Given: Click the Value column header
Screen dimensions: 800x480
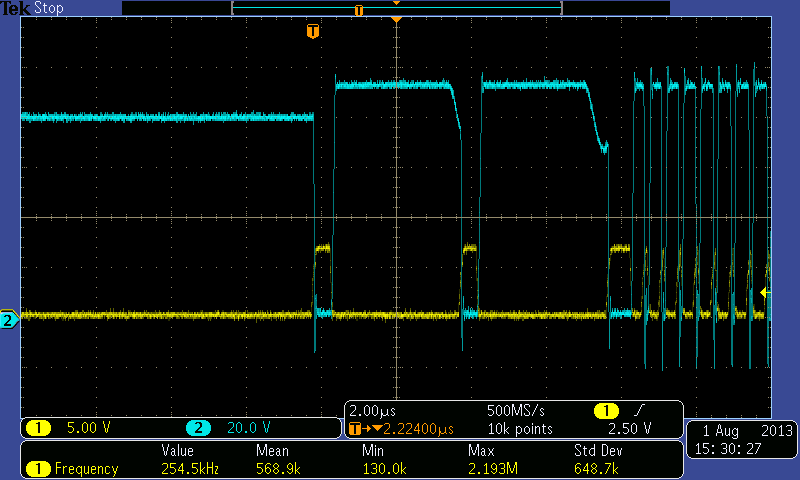Looking at the screenshot, I should (178, 450).
